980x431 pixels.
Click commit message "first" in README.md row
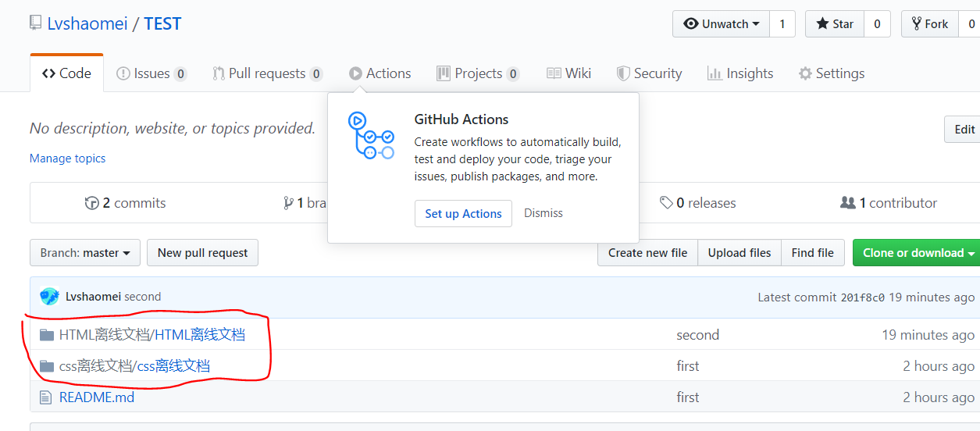(688, 397)
